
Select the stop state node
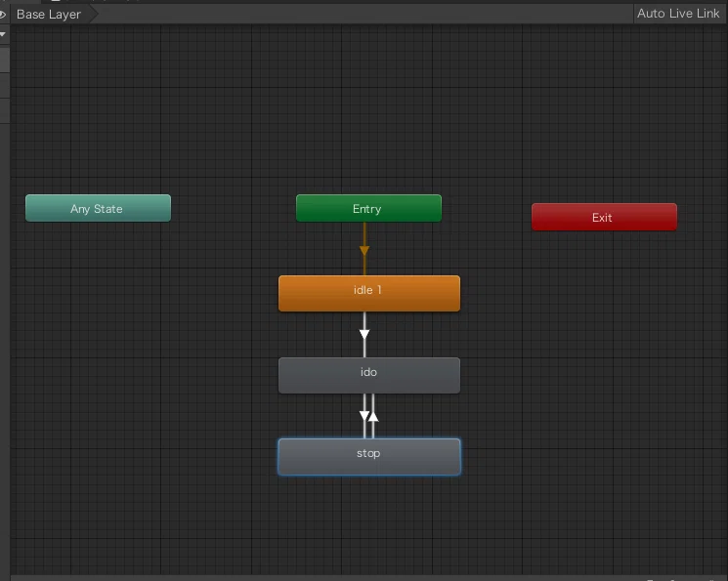pos(369,457)
